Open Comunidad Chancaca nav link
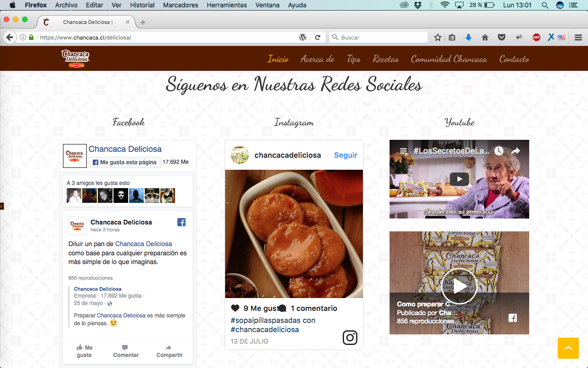Image resolution: width=588 pixels, height=368 pixels. tap(449, 59)
